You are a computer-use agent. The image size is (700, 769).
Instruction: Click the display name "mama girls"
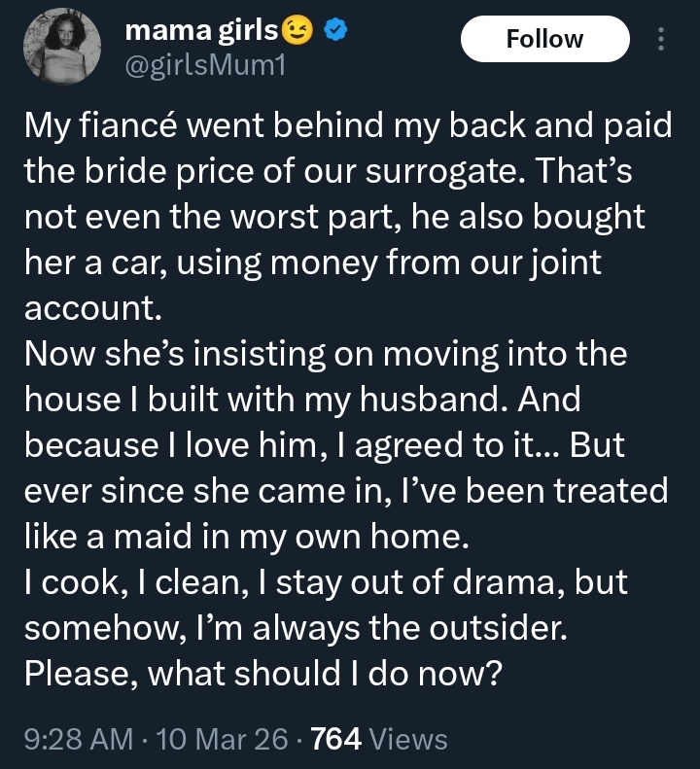201,32
